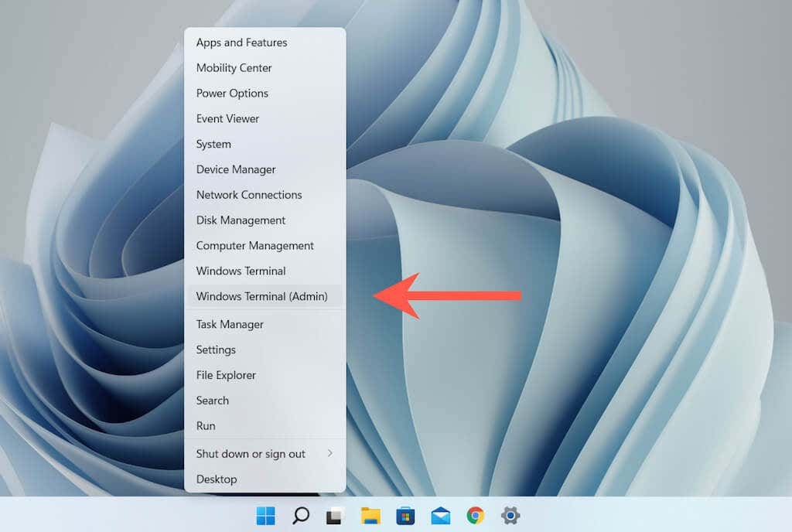Select Network Connections
This screenshot has height=532, width=792.
(248, 195)
